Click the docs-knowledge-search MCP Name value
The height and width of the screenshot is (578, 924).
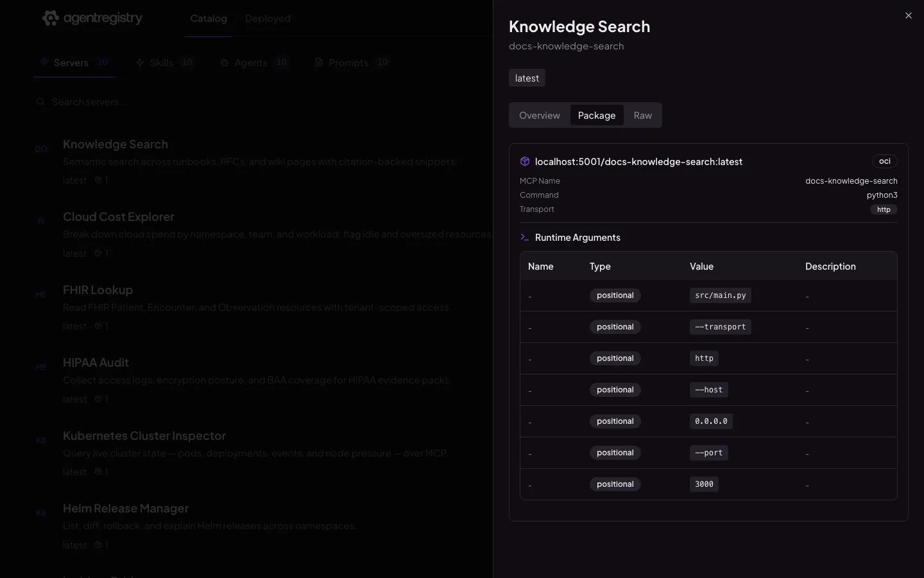click(x=851, y=181)
